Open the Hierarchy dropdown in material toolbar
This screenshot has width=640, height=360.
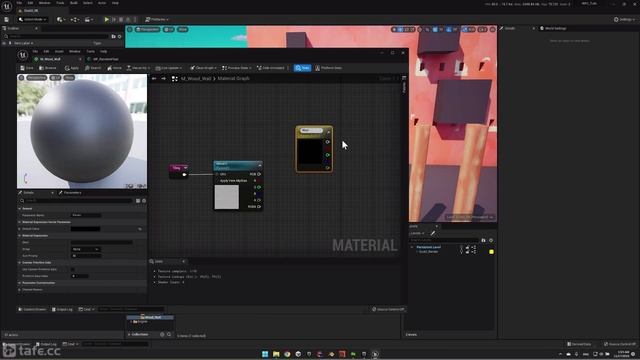138,68
